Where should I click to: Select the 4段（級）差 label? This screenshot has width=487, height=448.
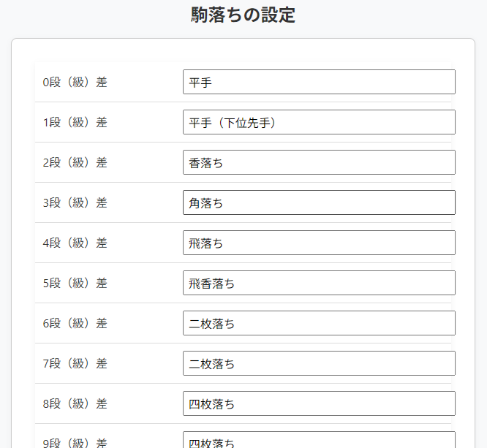tap(75, 243)
